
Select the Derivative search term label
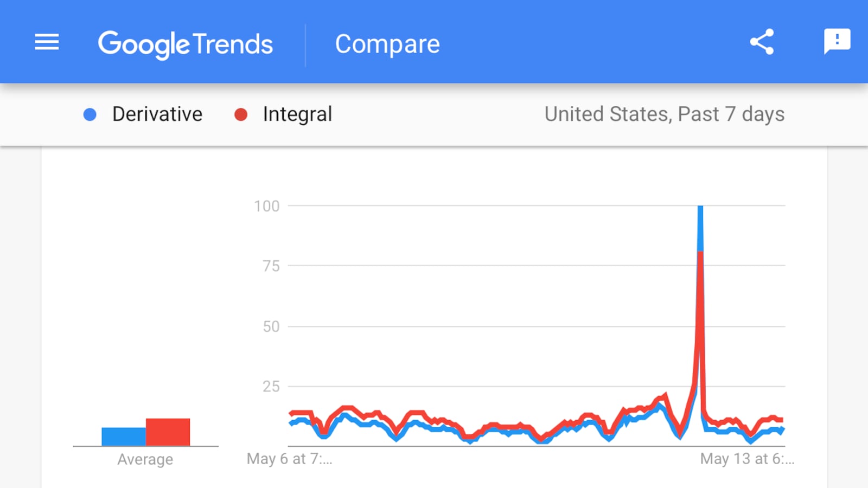pos(157,114)
